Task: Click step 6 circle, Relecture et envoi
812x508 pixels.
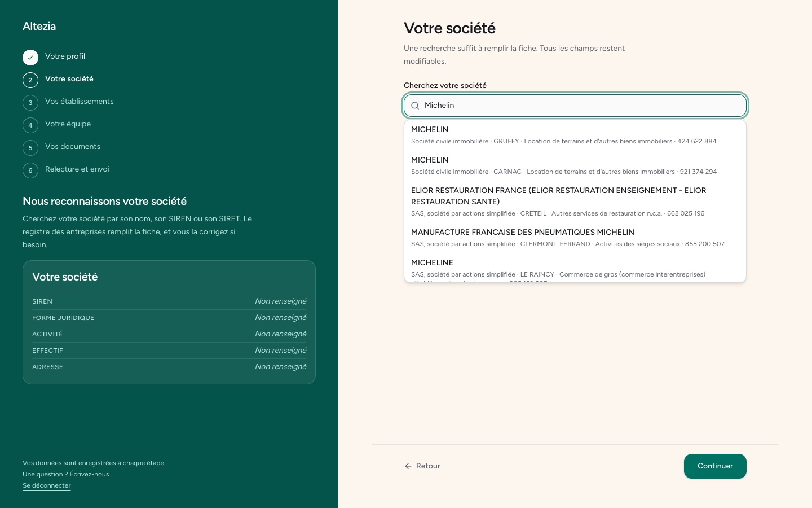Action: pyautogui.click(x=30, y=170)
